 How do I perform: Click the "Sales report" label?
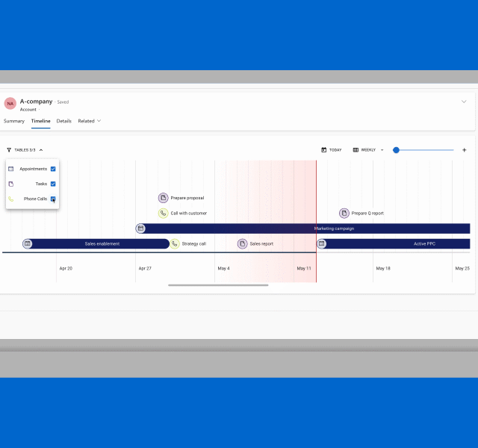tap(261, 243)
